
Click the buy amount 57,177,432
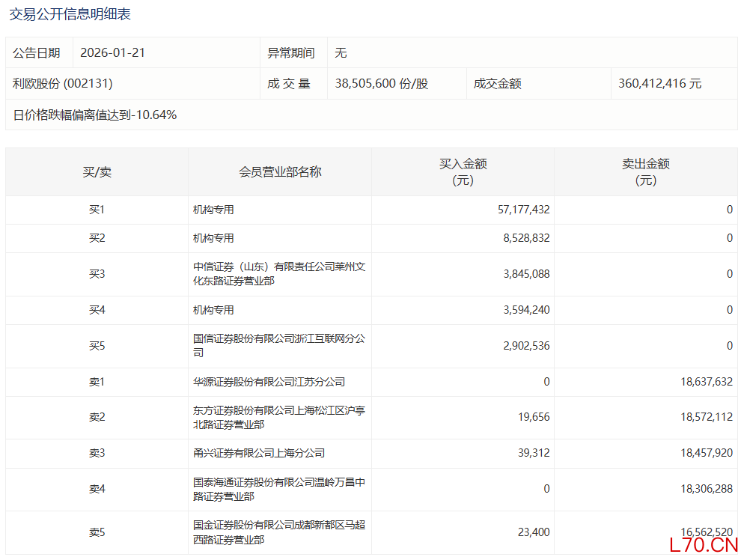click(x=523, y=210)
